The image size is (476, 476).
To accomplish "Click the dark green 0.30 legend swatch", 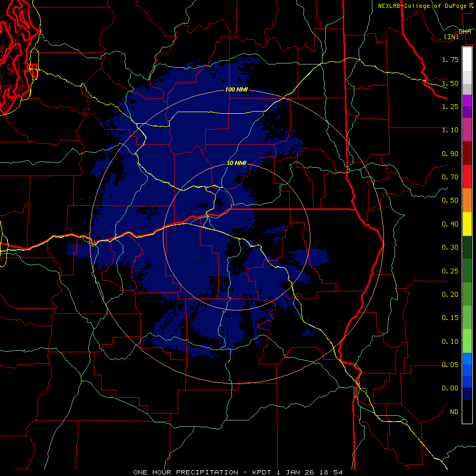I will pyautogui.click(x=467, y=248).
